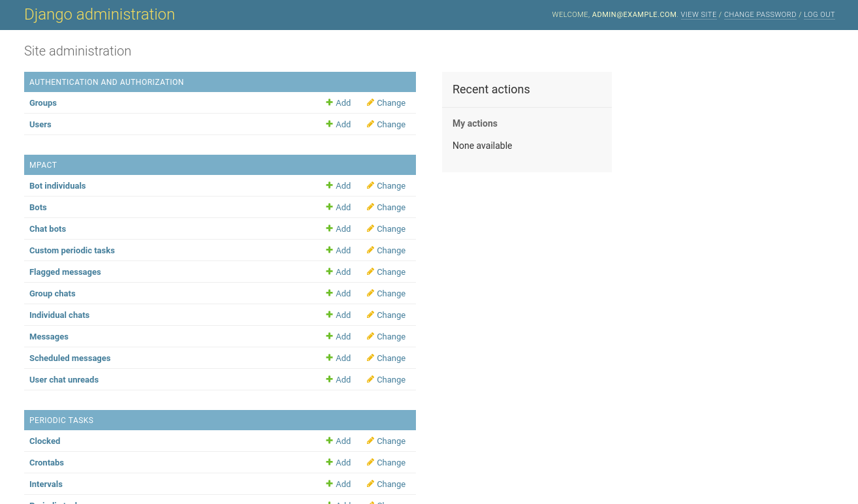
Task: Click the plus icon in Bots row
Action: click(x=330, y=207)
